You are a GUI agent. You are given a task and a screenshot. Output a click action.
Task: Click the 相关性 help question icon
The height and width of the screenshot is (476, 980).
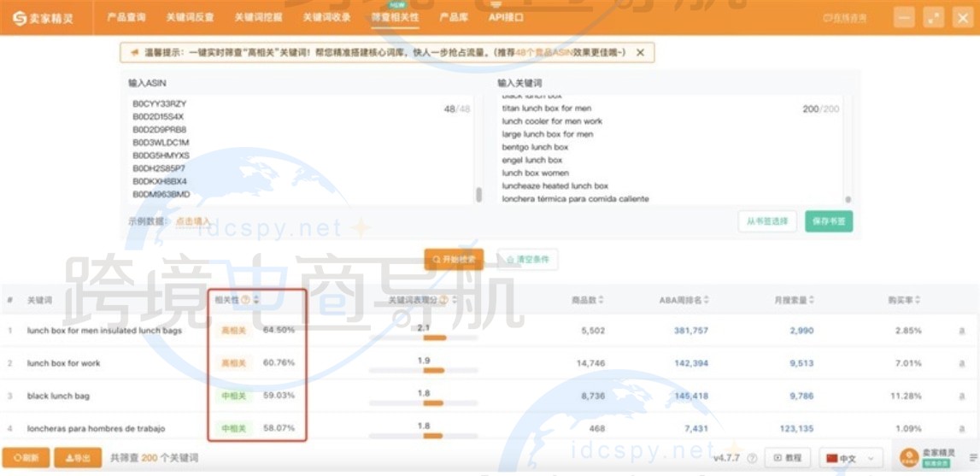[x=245, y=300]
